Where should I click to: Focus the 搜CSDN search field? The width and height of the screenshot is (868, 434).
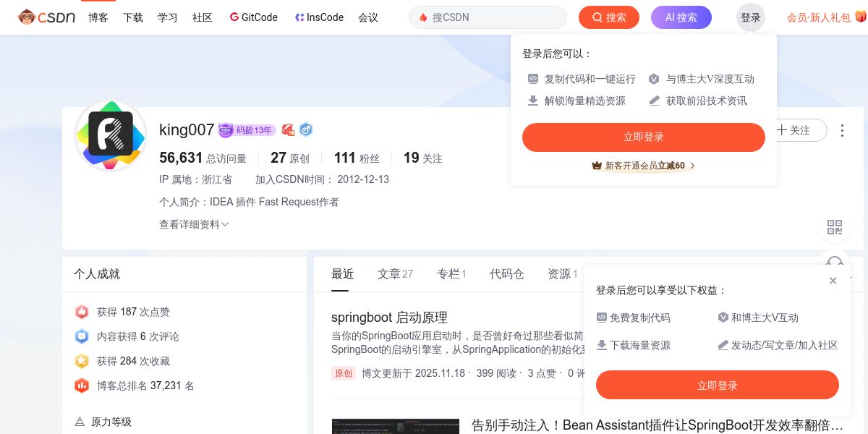[x=488, y=17]
